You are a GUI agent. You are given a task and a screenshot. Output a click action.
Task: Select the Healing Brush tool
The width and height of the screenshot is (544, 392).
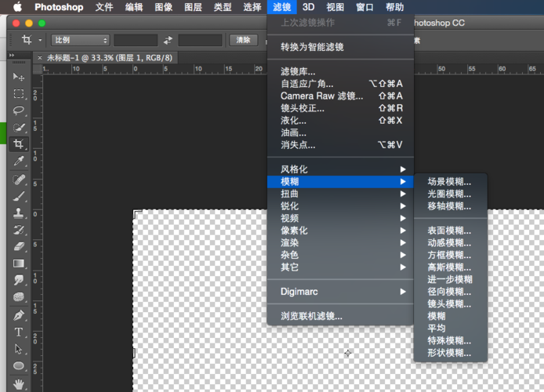click(x=18, y=180)
